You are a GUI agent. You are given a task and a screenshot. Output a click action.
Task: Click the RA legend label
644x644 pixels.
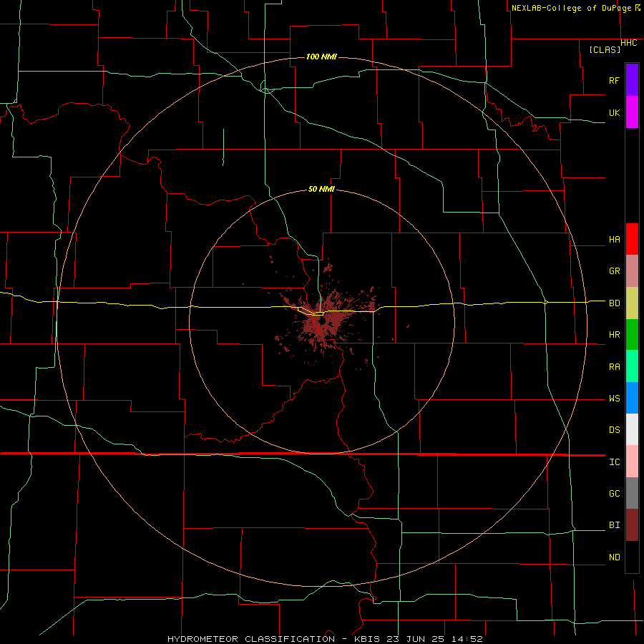pos(614,367)
